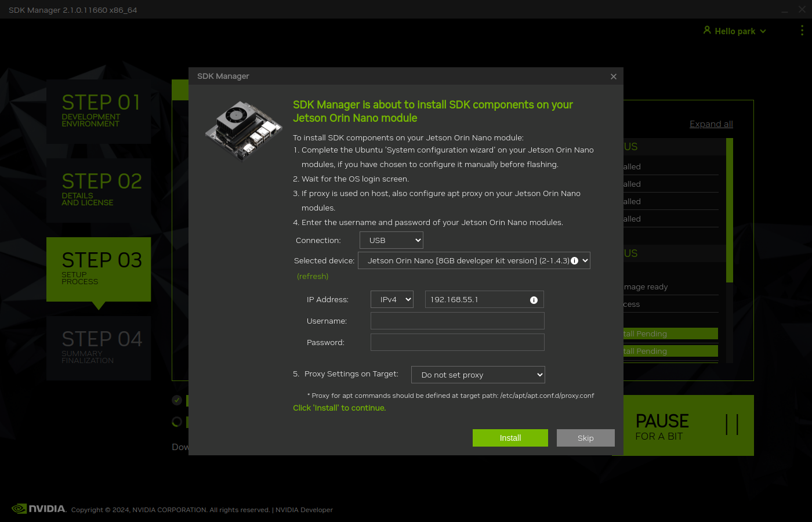Open the IPv4 protocol dropdown
812x522 pixels.
(392, 299)
